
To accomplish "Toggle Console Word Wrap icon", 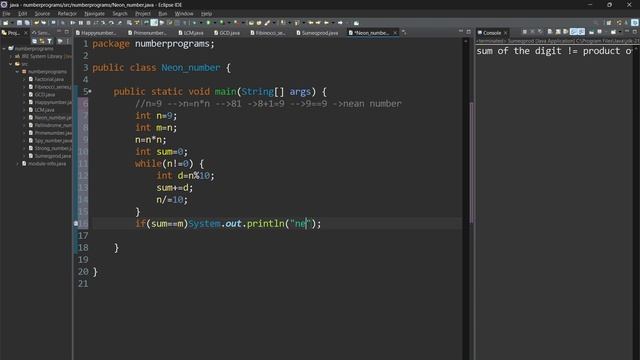I will (566, 32).
